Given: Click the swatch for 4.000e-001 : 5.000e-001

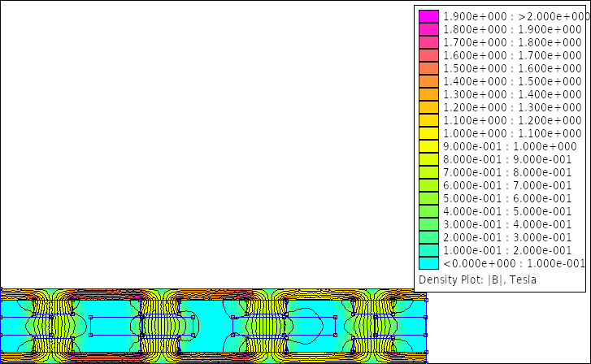Looking at the screenshot, I should tap(428, 211).
